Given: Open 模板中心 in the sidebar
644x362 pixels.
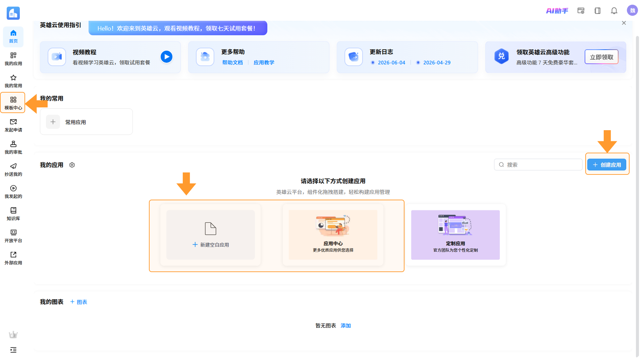Looking at the screenshot, I should (x=13, y=103).
